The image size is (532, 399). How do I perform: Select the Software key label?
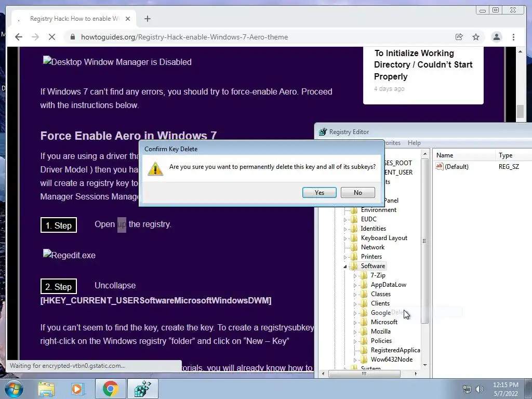point(373,265)
